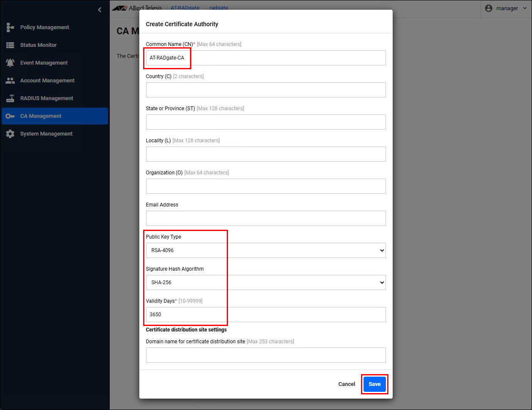
Task: Click the Event Management bell icon
Action: pyautogui.click(x=10, y=63)
